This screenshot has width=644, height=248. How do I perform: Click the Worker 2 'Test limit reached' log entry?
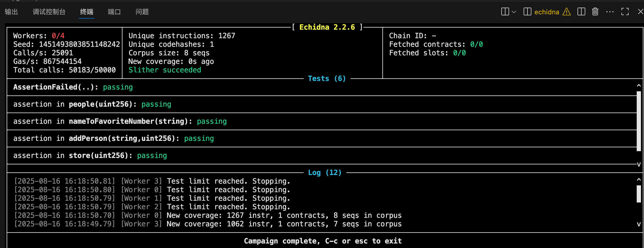pyautogui.click(x=152, y=207)
